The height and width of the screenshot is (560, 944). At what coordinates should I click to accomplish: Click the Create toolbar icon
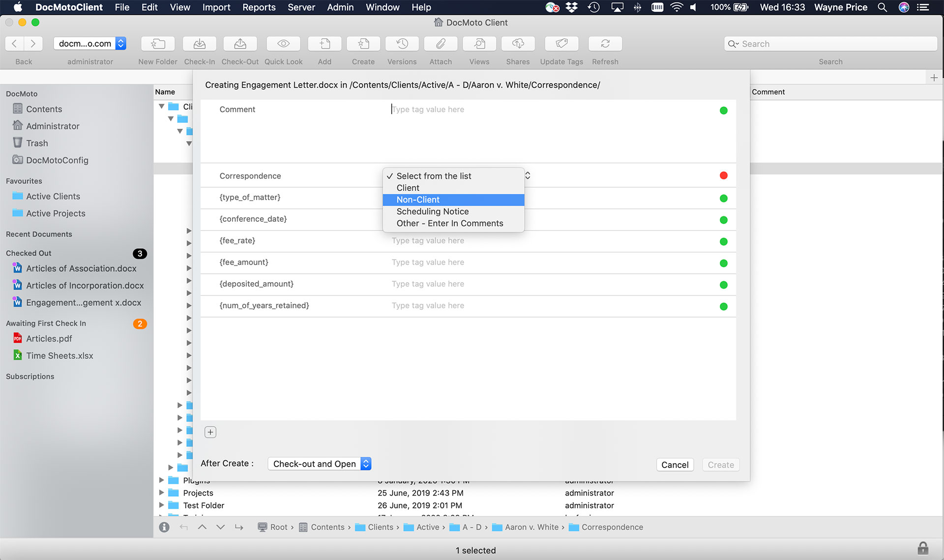tap(363, 44)
